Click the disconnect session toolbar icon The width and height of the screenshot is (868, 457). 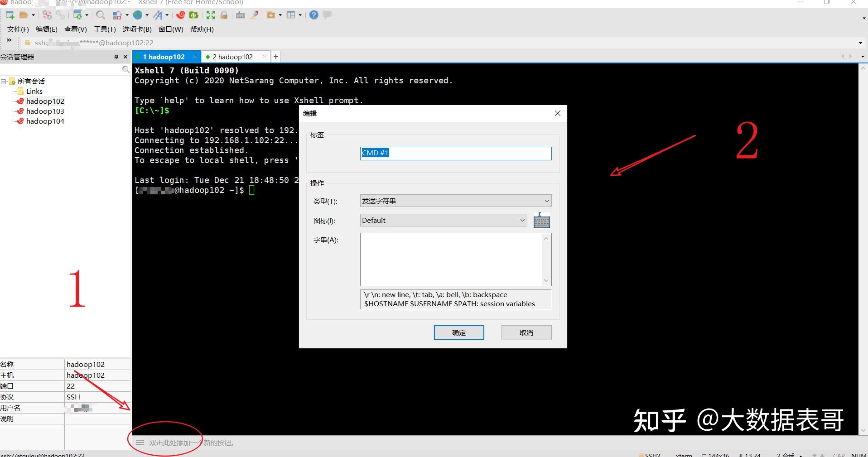point(47,15)
